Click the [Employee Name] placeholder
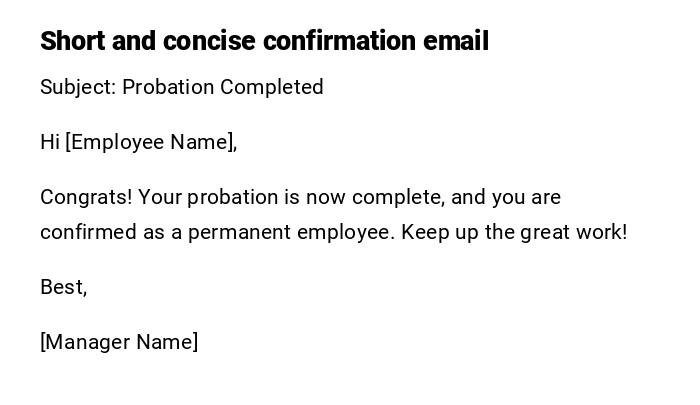This screenshot has height=405, width=700. click(151, 142)
